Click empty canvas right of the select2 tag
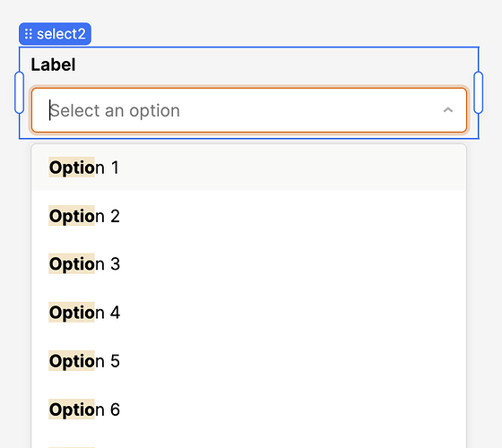 click(x=288, y=34)
